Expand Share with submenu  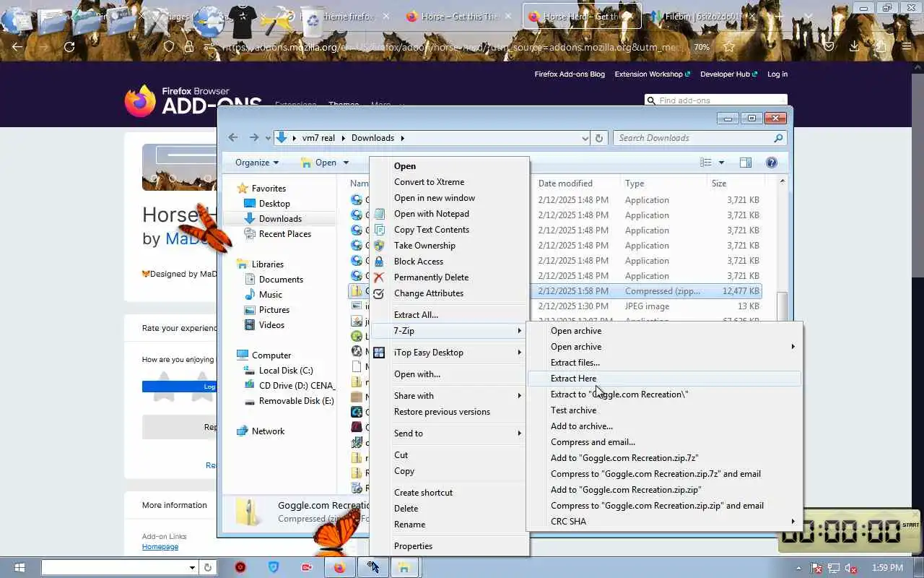pyautogui.click(x=449, y=396)
